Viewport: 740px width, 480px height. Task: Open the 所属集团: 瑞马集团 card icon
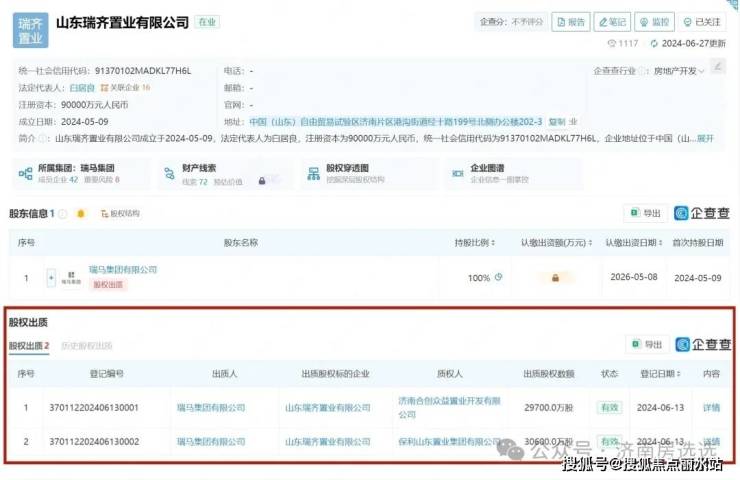[x=25, y=174]
